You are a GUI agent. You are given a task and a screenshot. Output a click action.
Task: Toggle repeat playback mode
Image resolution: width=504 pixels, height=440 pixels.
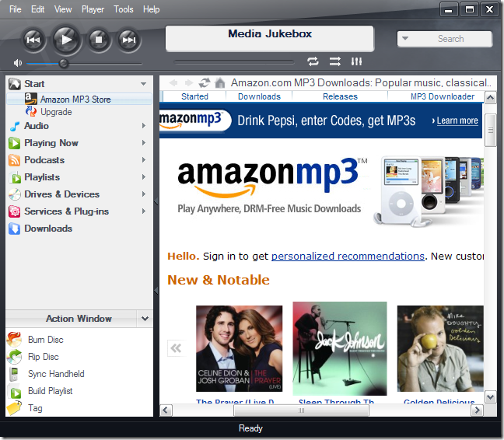(x=313, y=61)
